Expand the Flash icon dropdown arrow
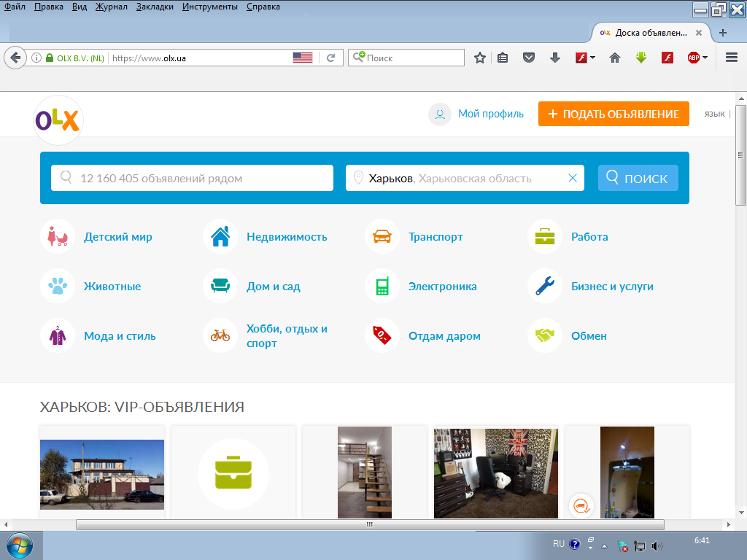The image size is (747, 560). (x=592, y=58)
